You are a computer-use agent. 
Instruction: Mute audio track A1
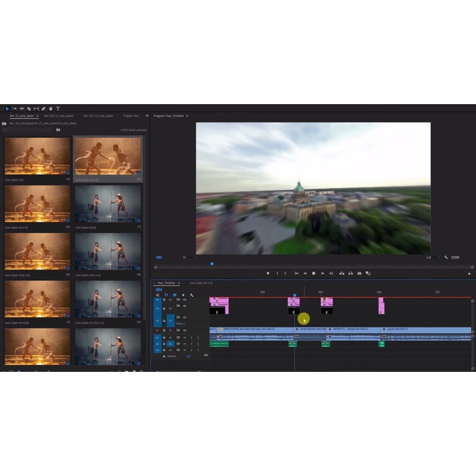click(184, 337)
